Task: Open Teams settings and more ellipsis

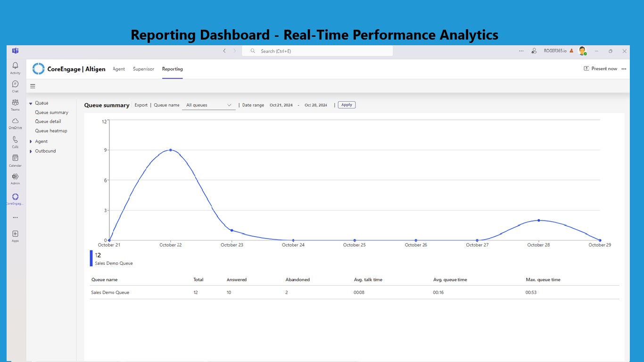Action: tap(521, 51)
